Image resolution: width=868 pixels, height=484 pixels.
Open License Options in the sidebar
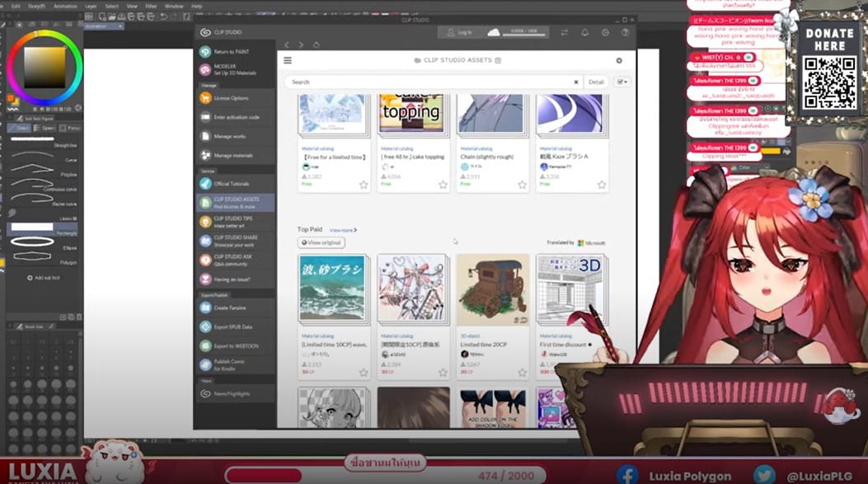point(235,98)
